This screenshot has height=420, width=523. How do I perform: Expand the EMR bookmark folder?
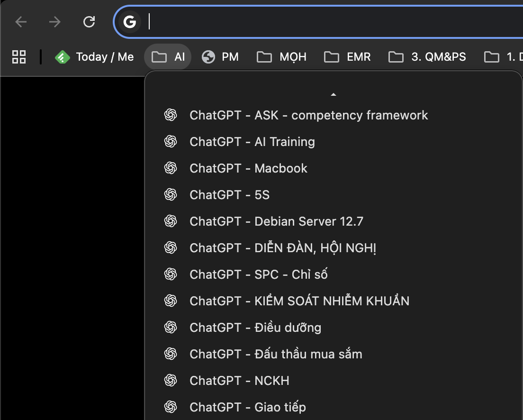point(347,57)
